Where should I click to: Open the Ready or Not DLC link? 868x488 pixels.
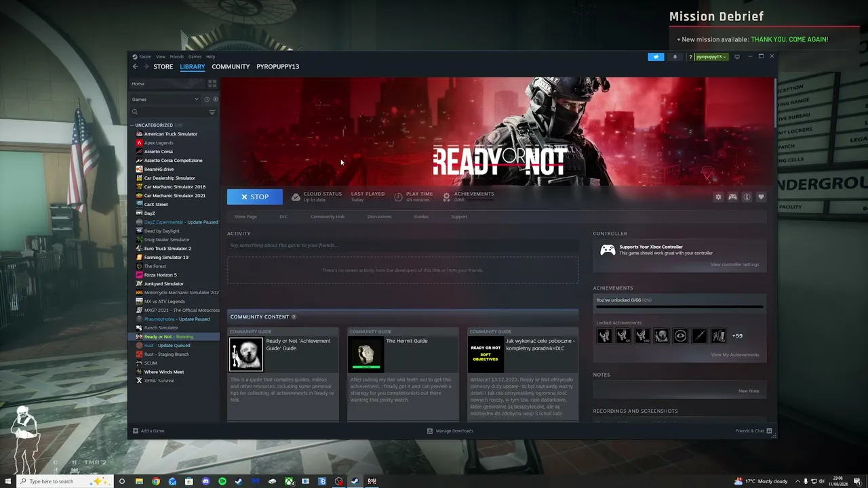[x=283, y=217]
